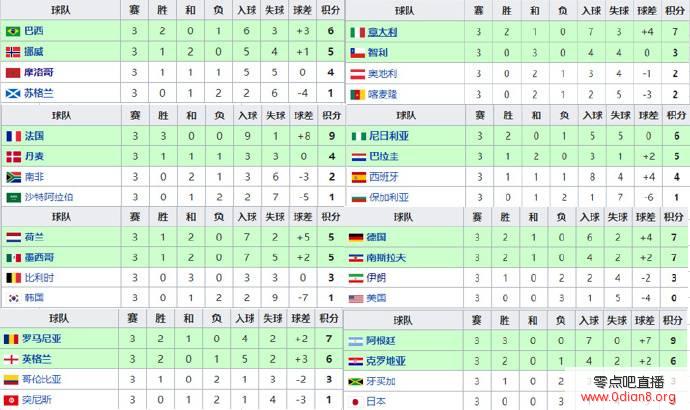690x410 pixels.
Task: Click the 积分 header in Brazil's group table
Action: [330, 10]
